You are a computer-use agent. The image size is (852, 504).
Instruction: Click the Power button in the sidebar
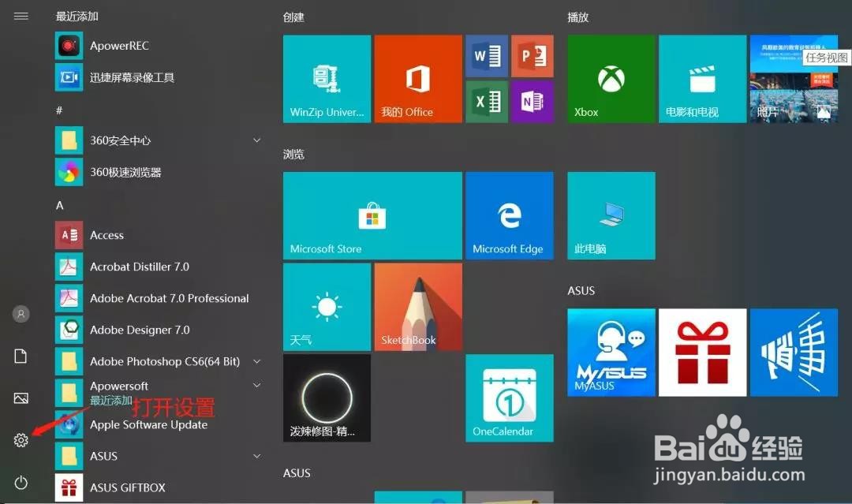click(21, 482)
